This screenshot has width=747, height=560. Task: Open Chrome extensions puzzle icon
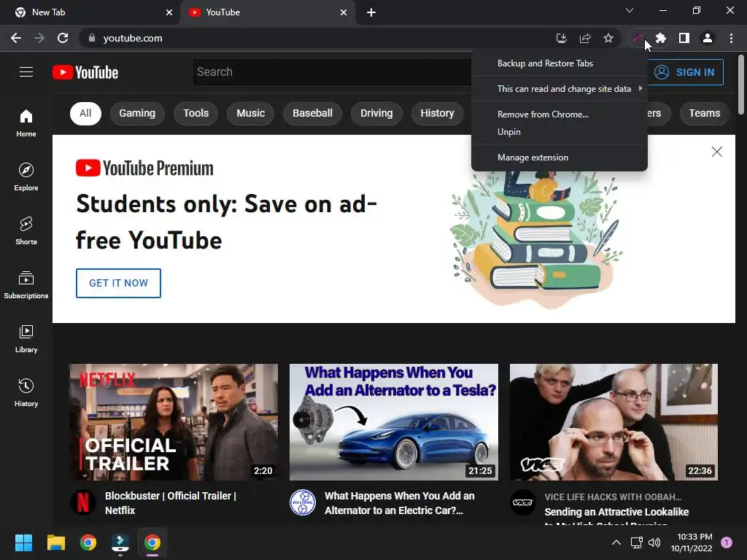(x=661, y=38)
